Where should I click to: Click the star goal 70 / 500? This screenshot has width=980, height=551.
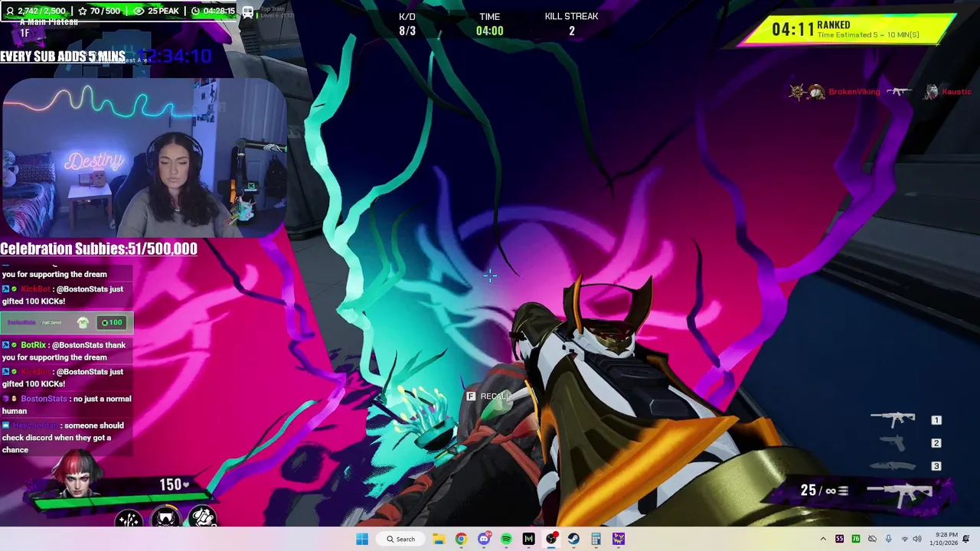(x=98, y=11)
